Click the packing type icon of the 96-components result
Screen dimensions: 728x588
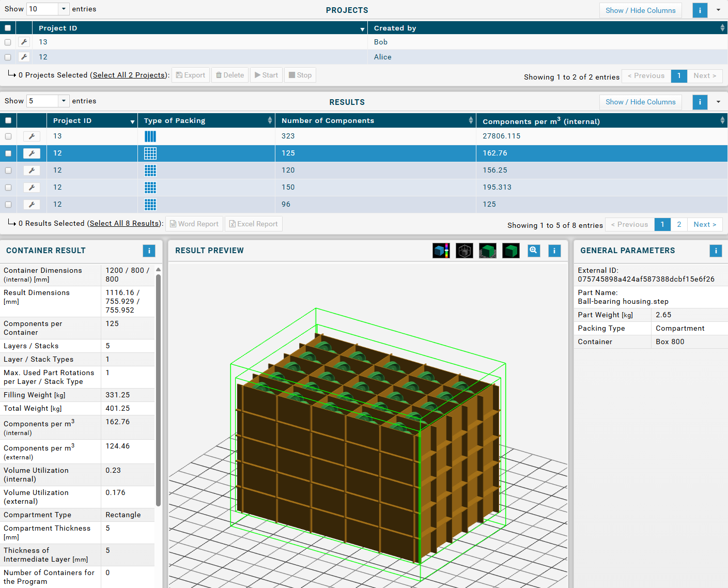pyautogui.click(x=150, y=205)
